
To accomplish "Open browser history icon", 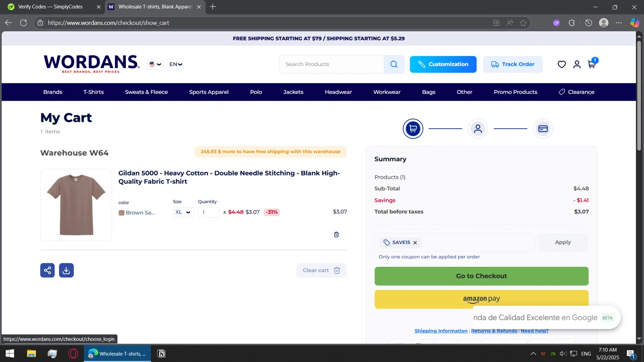I will [588, 23].
